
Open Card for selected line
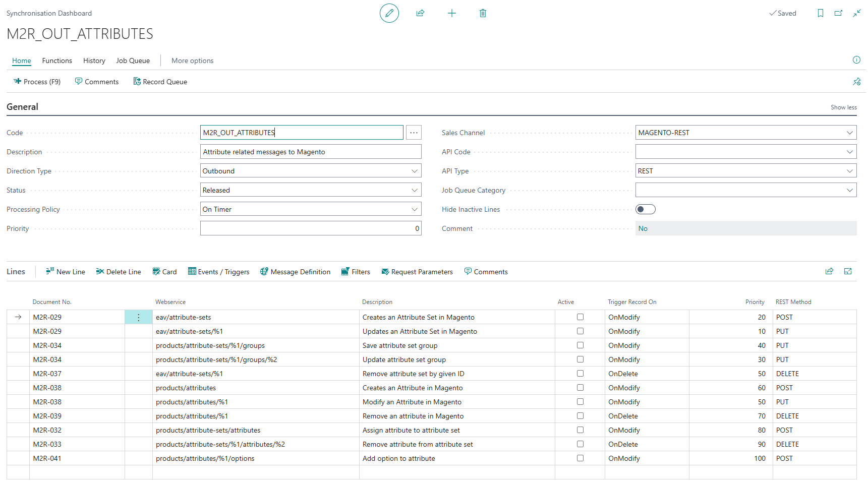pos(164,272)
